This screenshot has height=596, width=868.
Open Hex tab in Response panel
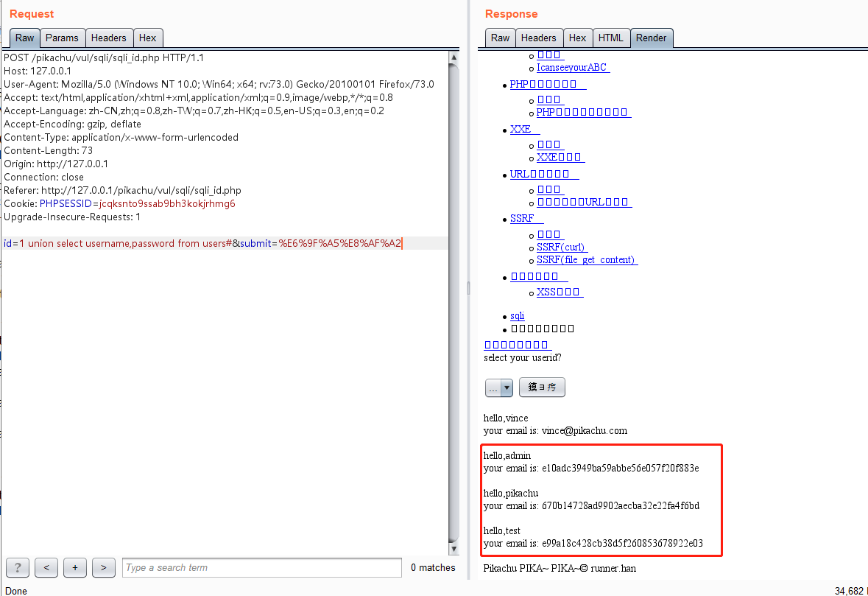(577, 38)
